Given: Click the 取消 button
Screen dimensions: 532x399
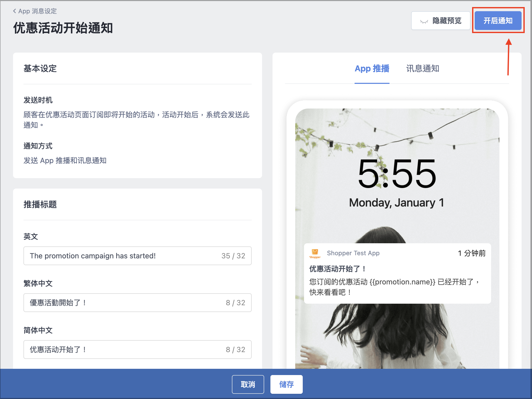Looking at the screenshot, I should click(x=248, y=384).
